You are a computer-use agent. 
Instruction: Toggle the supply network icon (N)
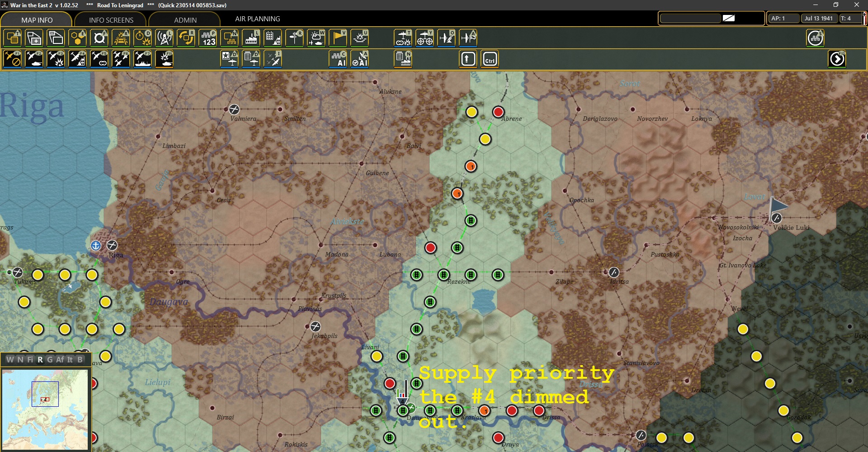click(x=229, y=38)
